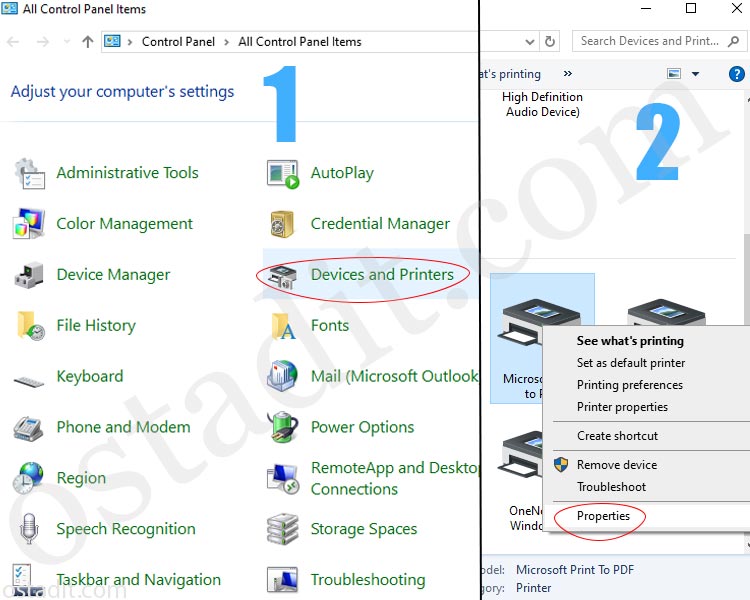750x600 pixels.
Task: Open the view options dropdown arrow
Action: pos(696,74)
